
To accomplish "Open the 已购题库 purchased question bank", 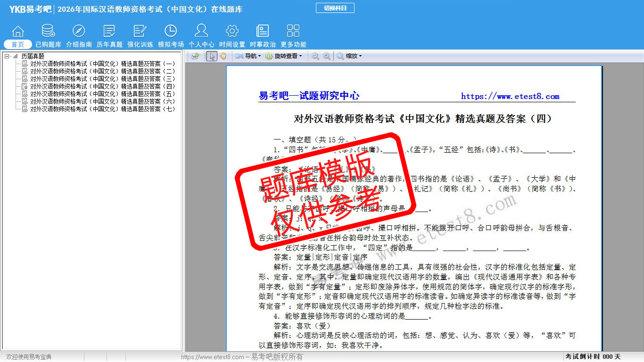I will (x=48, y=36).
